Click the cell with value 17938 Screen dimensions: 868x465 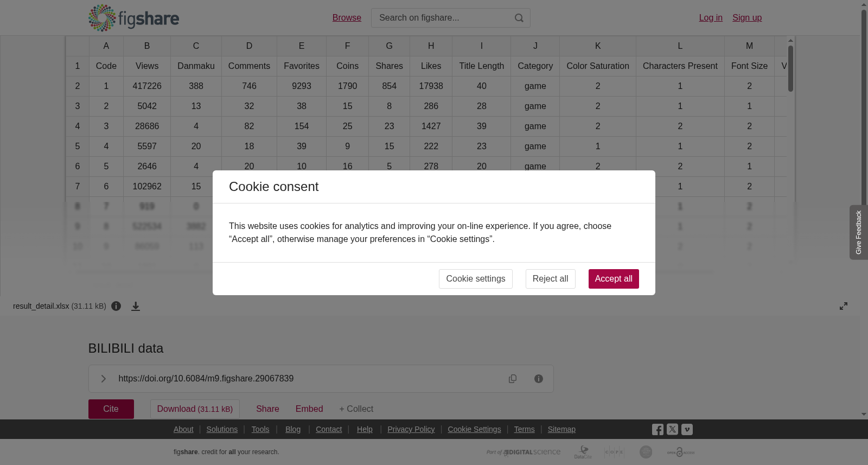(x=431, y=86)
